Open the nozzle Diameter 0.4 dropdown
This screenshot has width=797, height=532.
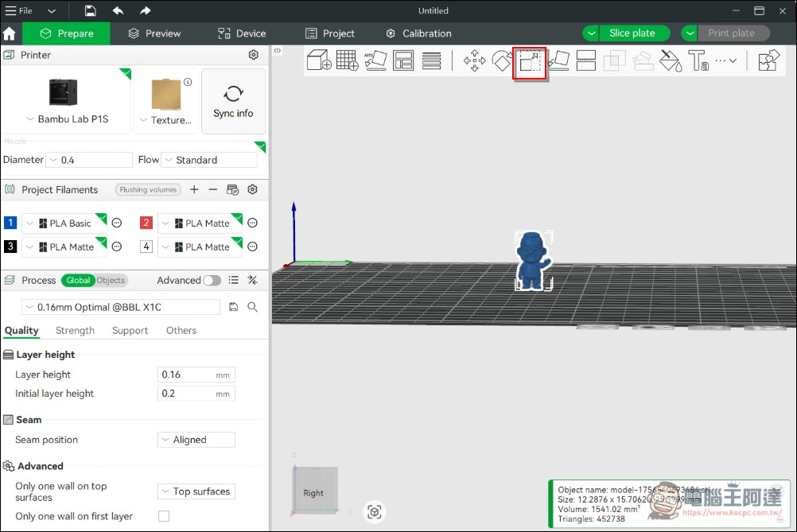point(89,160)
